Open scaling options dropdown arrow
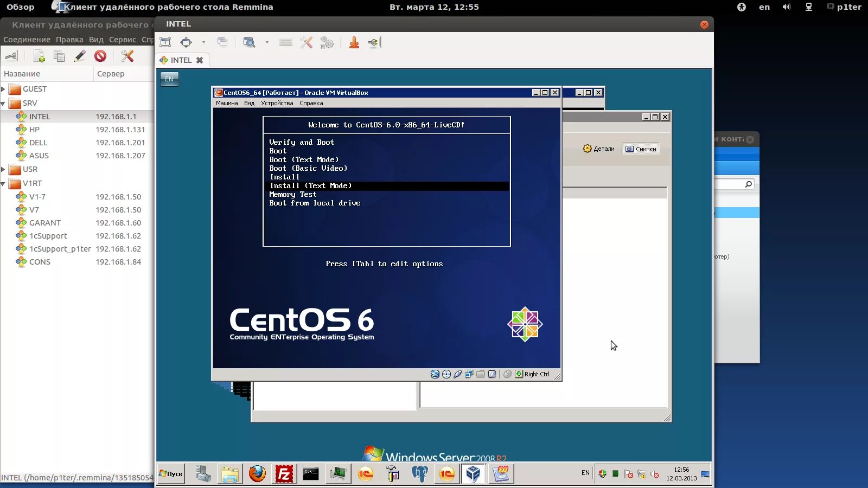The width and height of the screenshot is (868, 488). coord(267,42)
